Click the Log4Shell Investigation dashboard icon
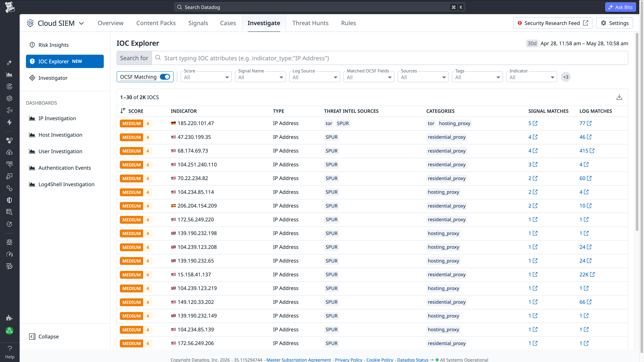Image resolution: width=644 pixels, height=362 pixels. click(x=32, y=184)
